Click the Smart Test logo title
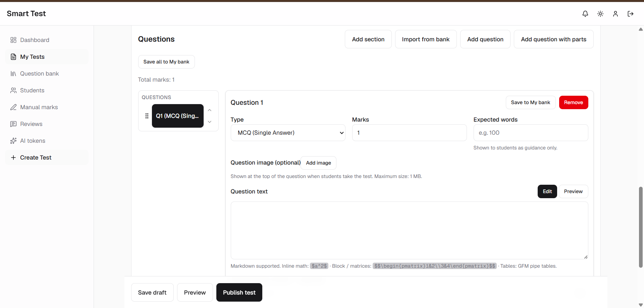 click(x=26, y=14)
